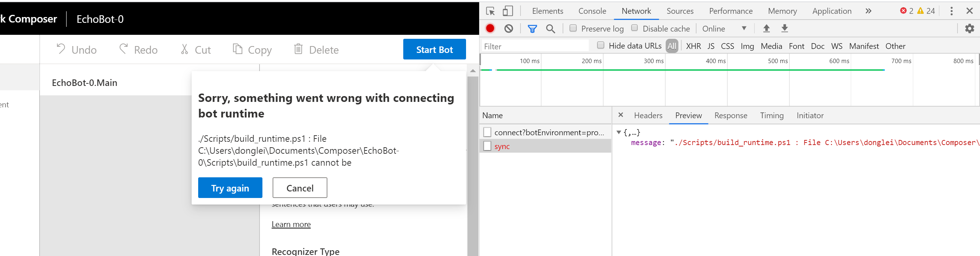The image size is (980, 256).
Task: Open DevTools more options menu
Action: [951, 11]
